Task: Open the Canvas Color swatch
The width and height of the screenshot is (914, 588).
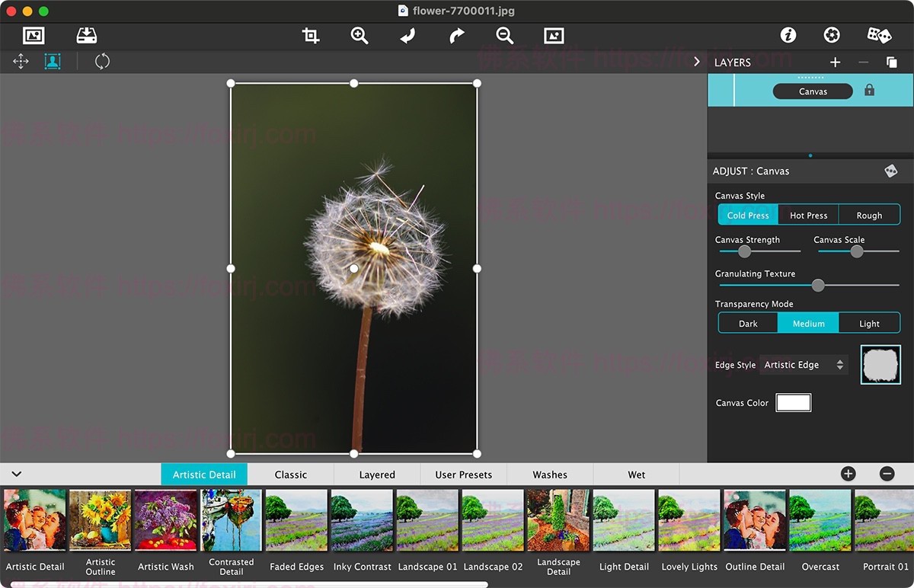Action: coord(793,402)
